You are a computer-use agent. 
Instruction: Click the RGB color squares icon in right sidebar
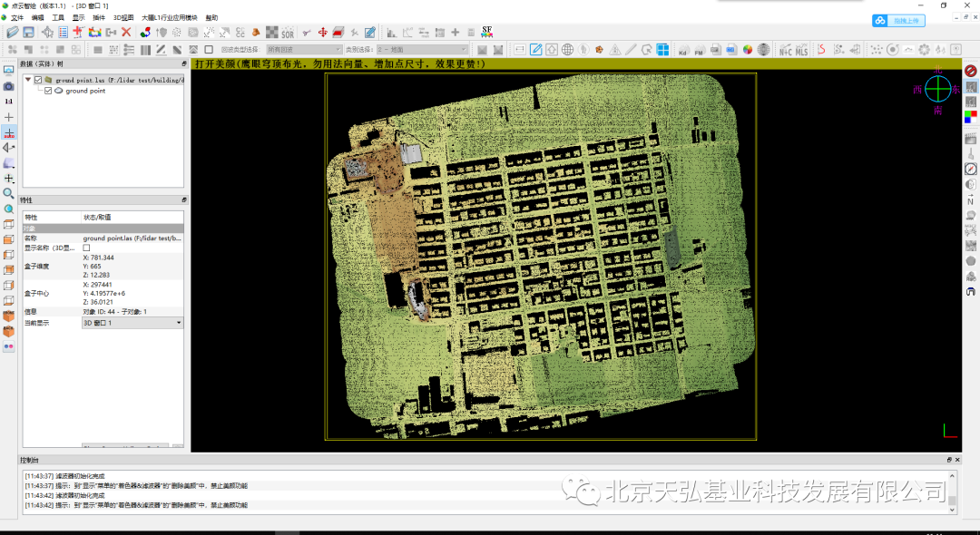coord(971,117)
